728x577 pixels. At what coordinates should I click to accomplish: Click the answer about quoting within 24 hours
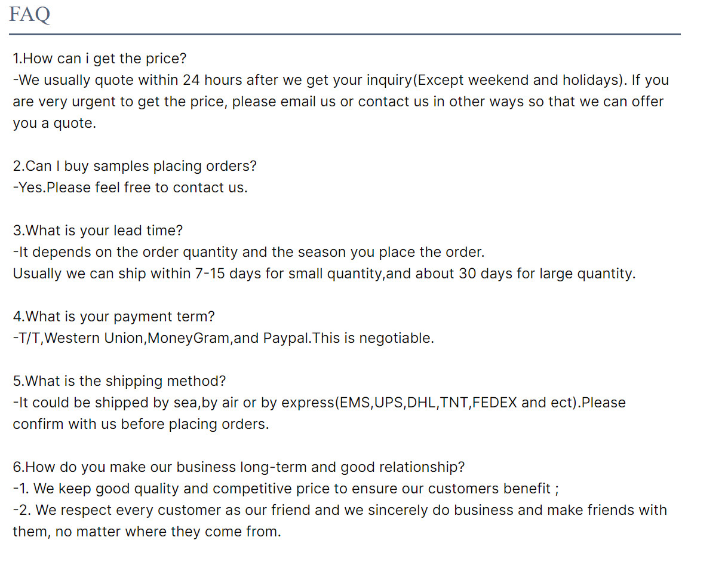(x=340, y=80)
